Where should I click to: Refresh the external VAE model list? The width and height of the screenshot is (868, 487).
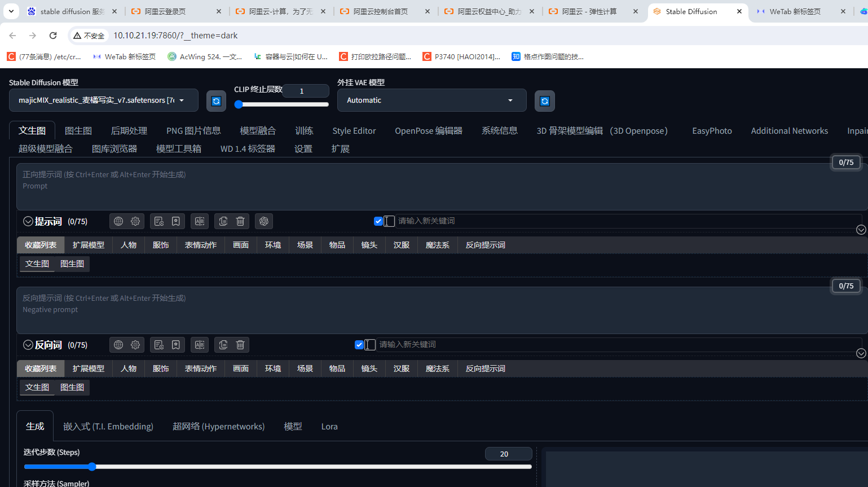click(x=544, y=101)
